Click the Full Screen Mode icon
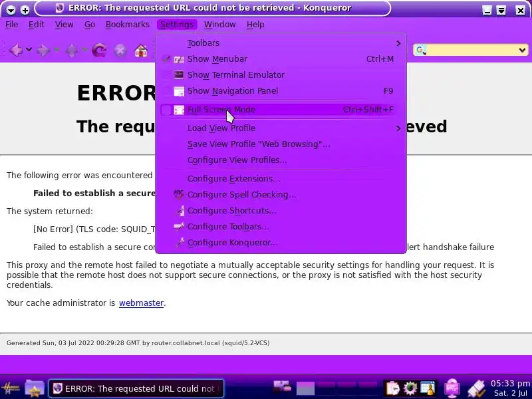532x399 pixels. point(179,110)
